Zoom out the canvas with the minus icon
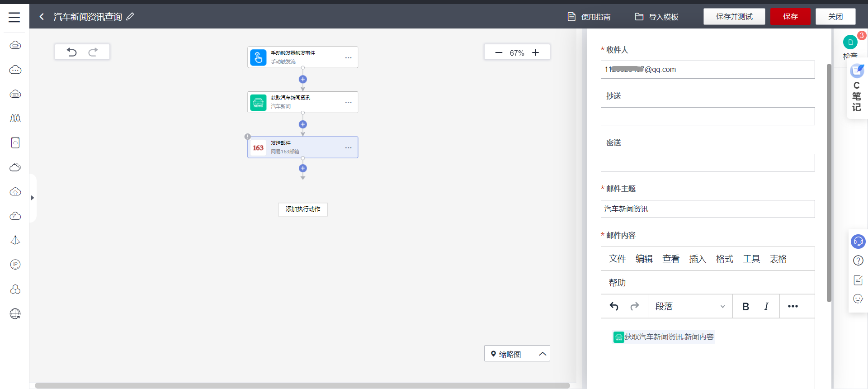The height and width of the screenshot is (389, 868). click(499, 52)
